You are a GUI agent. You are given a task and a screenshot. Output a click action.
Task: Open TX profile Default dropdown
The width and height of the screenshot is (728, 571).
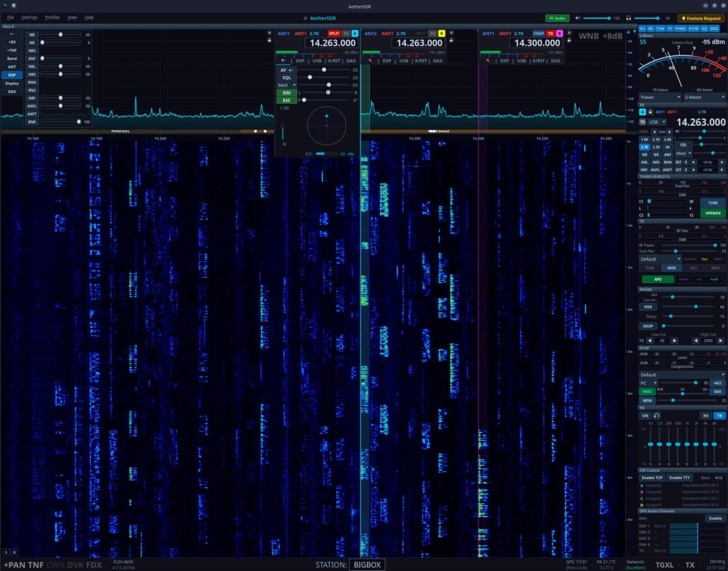660,259
